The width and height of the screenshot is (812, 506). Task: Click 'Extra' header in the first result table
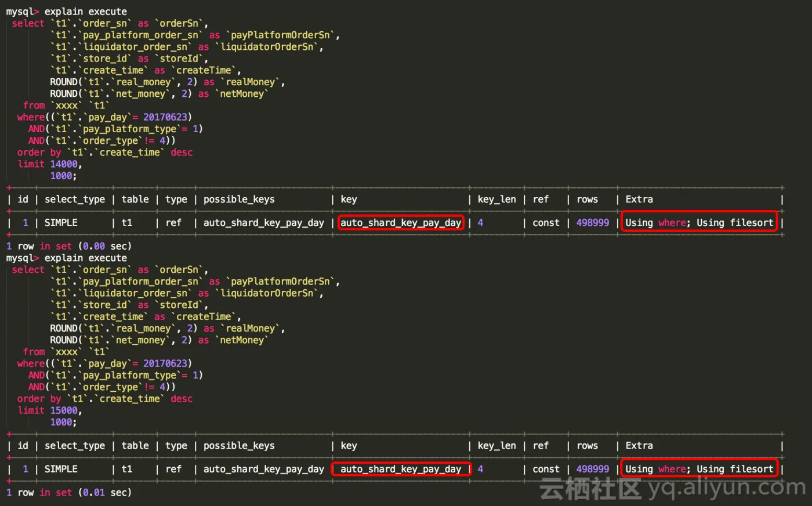[639, 199]
